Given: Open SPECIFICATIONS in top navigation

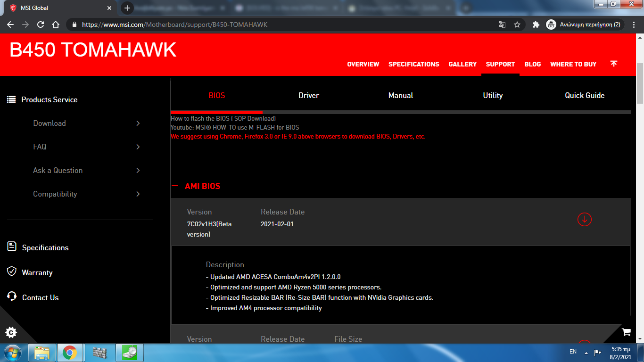Looking at the screenshot, I should click(414, 64).
